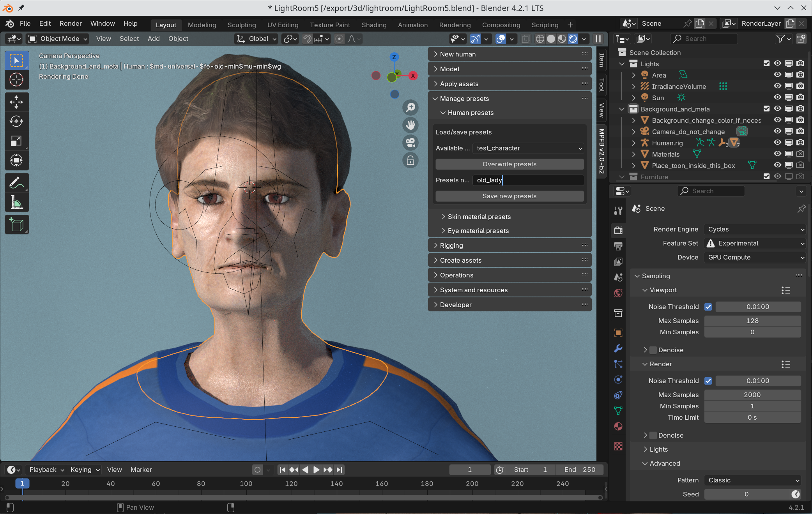Open the Modifiers wrench properties tab
812x514 pixels.
[x=618, y=348]
